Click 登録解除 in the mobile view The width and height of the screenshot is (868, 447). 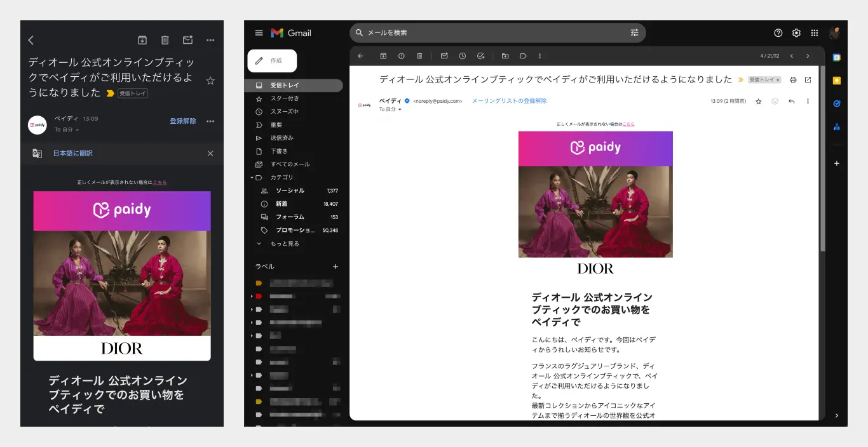click(x=183, y=121)
